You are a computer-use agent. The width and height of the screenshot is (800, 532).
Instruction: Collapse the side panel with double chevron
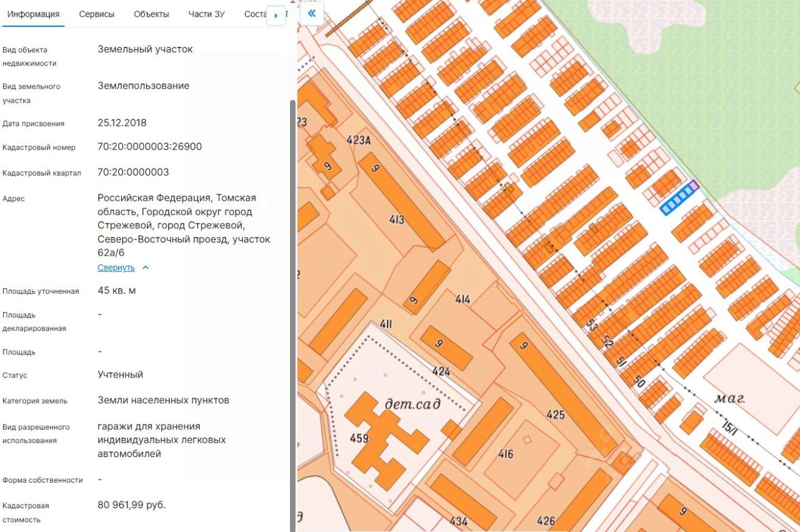coord(311,13)
